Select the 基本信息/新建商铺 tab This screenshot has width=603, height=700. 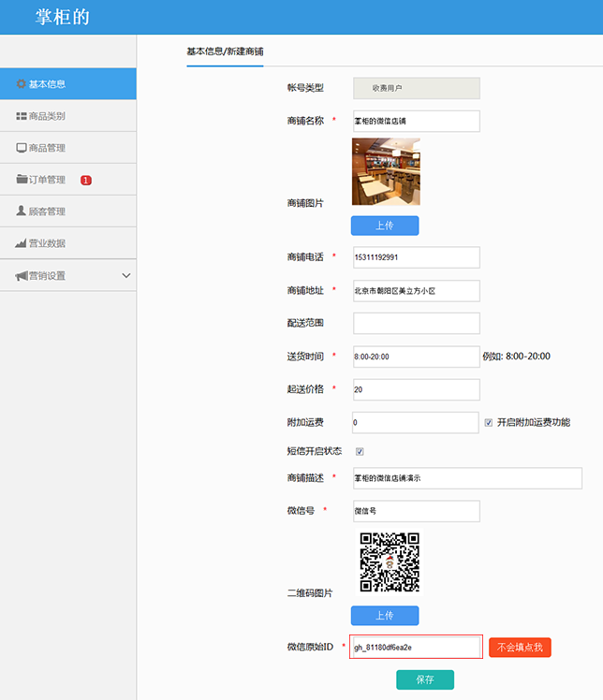[225, 51]
